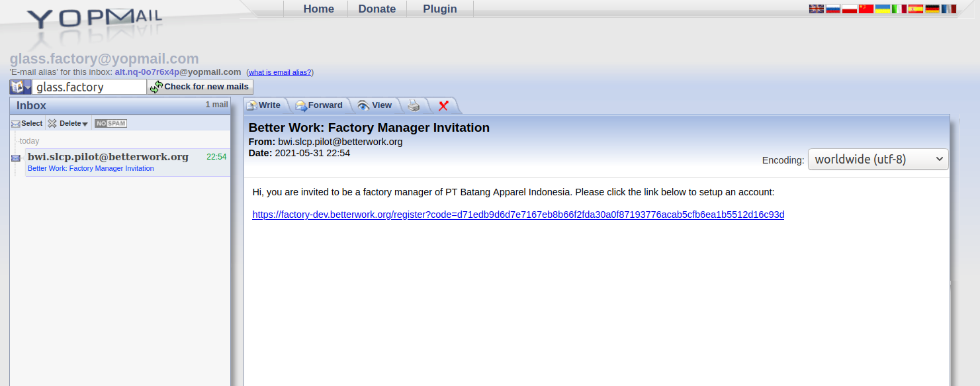Open the Plugin menu item
Image resolution: width=980 pixels, height=386 pixels.
440,9
